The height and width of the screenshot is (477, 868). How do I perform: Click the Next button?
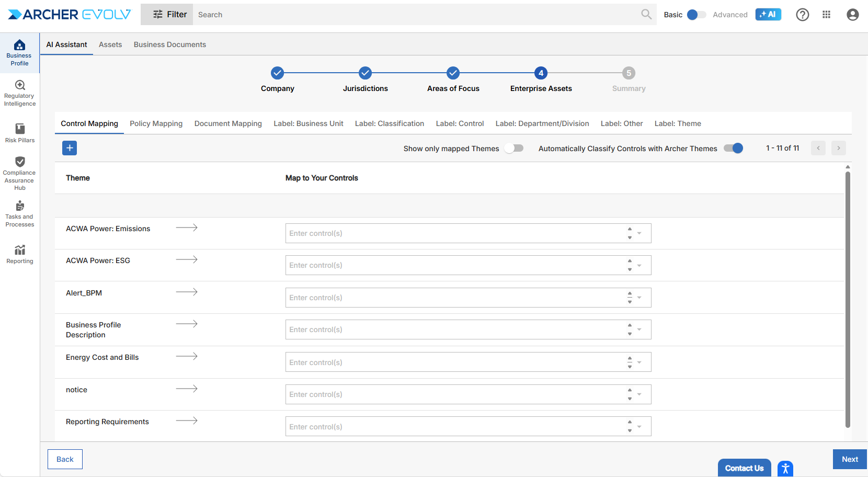coord(849,459)
